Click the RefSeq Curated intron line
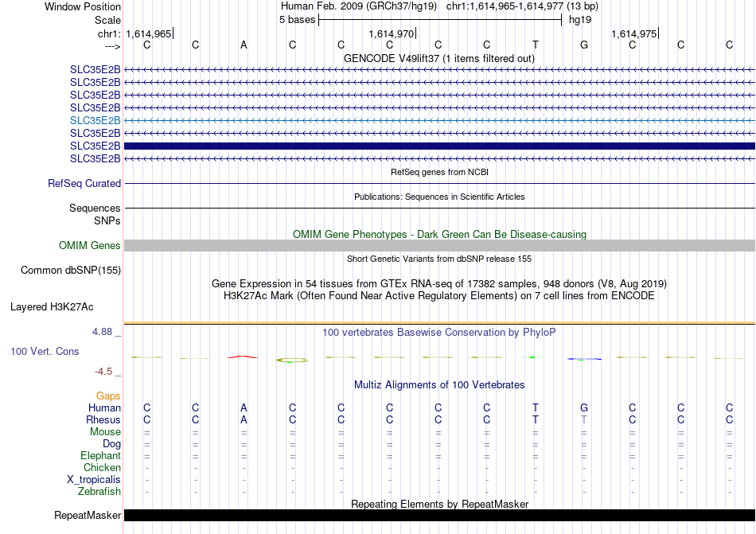The height and width of the screenshot is (534, 756). pyautogui.click(x=439, y=184)
